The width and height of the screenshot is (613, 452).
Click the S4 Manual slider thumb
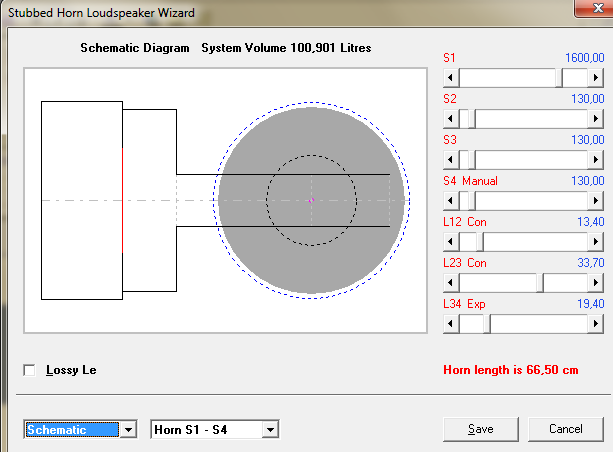[x=472, y=201]
